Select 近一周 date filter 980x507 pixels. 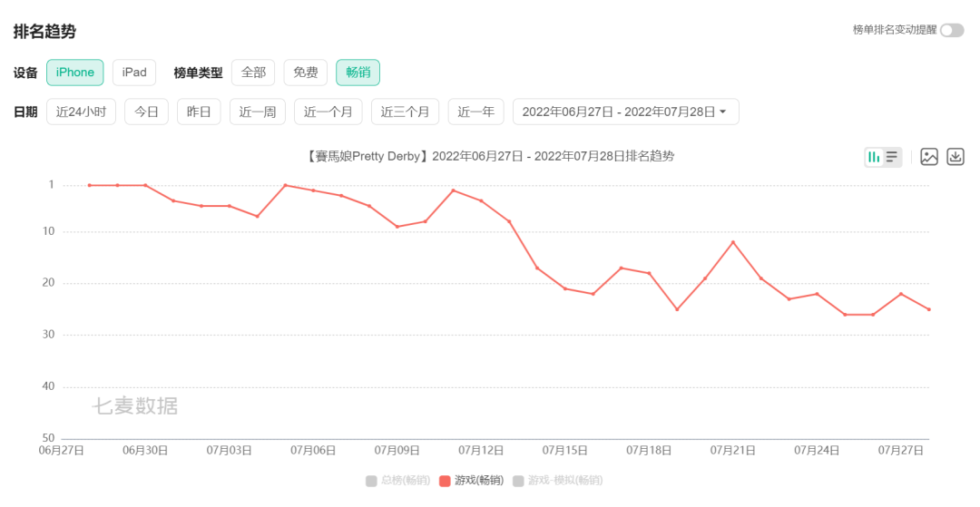[258, 112]
